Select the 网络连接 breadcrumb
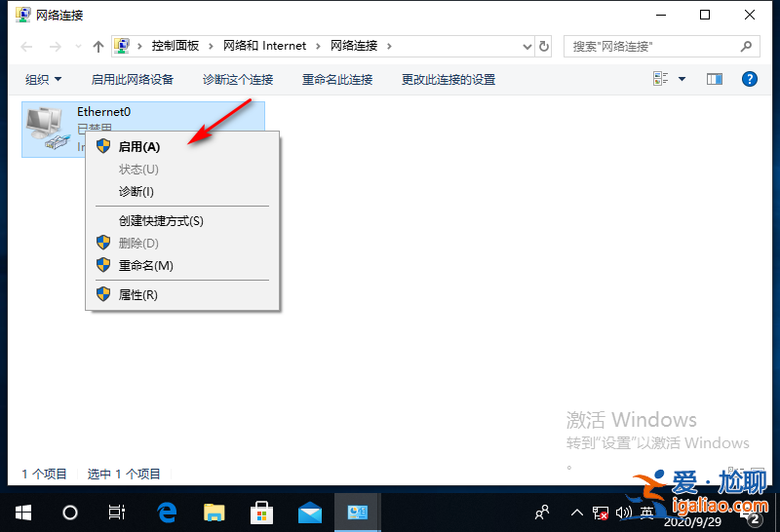Image resolution: width=780 pixels, height=532 pixels. pyautogui.click(x=354, y=46)
